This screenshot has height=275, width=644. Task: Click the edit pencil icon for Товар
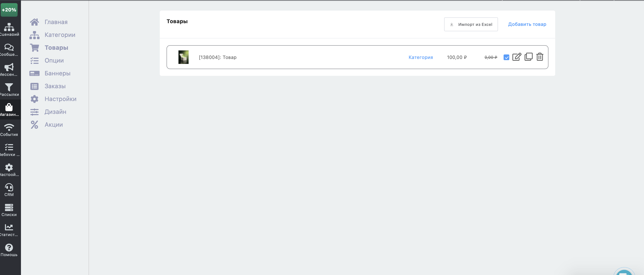pyautogui.click(x=516, y=57)
